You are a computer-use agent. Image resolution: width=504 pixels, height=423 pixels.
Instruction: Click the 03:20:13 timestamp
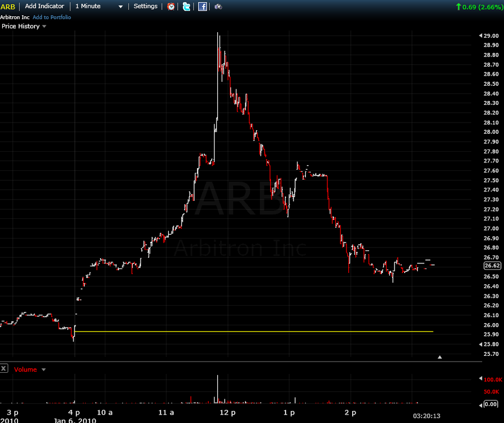pyautogui.click(x=427, y=416)
